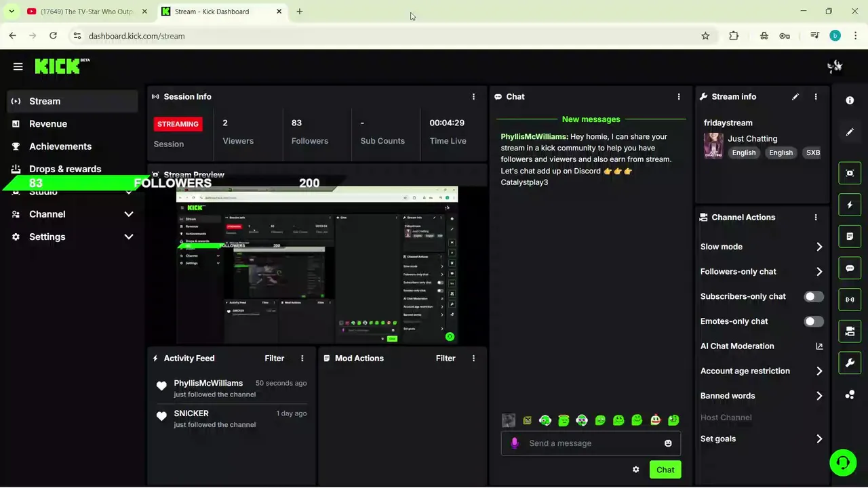Screen dimensions: 868x488
Task: Toggle Session Info broadcast icon in right sidebar
Action: (850, 300)
